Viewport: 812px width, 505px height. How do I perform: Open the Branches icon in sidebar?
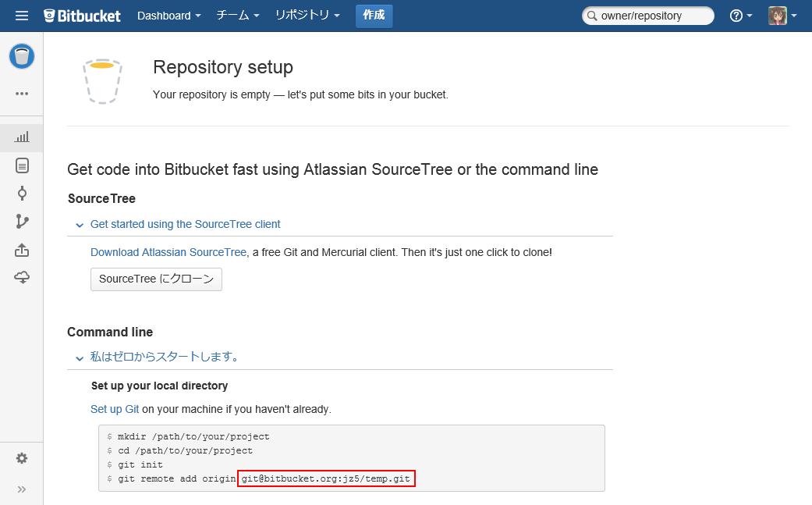[x=22, y=222]
